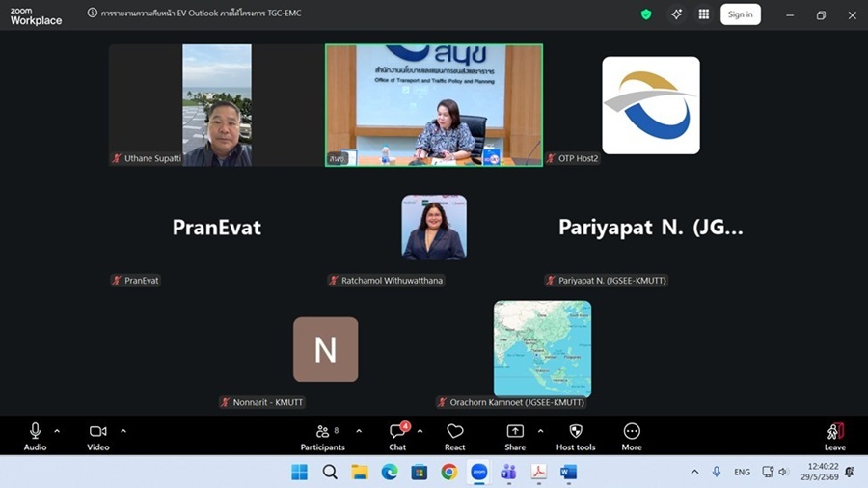Open the AI Companion sparkle icon

pos(676,14)
